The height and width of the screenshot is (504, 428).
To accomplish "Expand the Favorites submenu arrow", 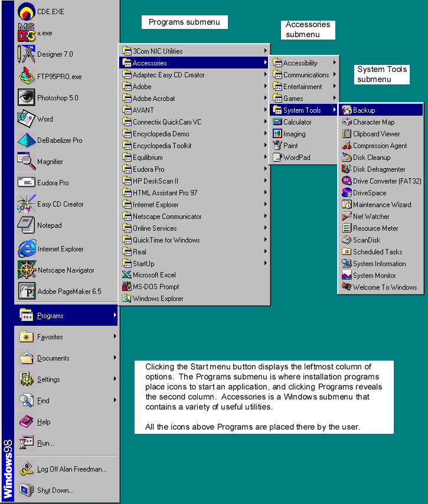I will click(x=115, y=336).
